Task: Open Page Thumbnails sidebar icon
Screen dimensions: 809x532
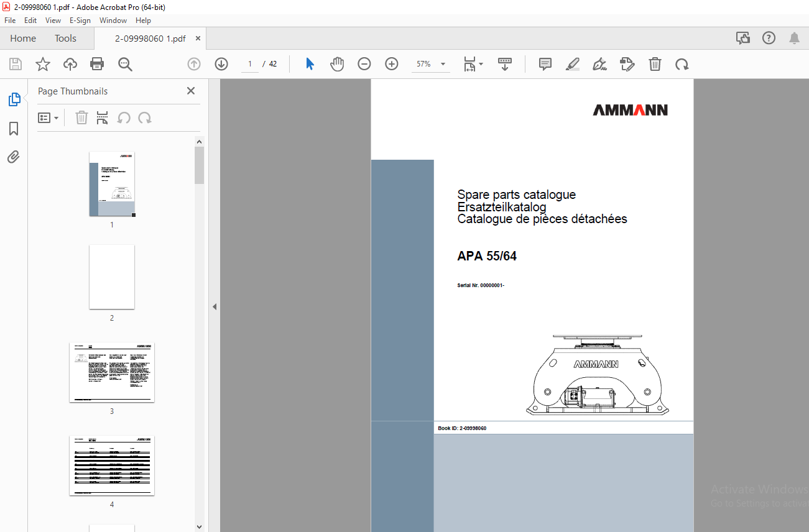Action: tap(14, 99)
